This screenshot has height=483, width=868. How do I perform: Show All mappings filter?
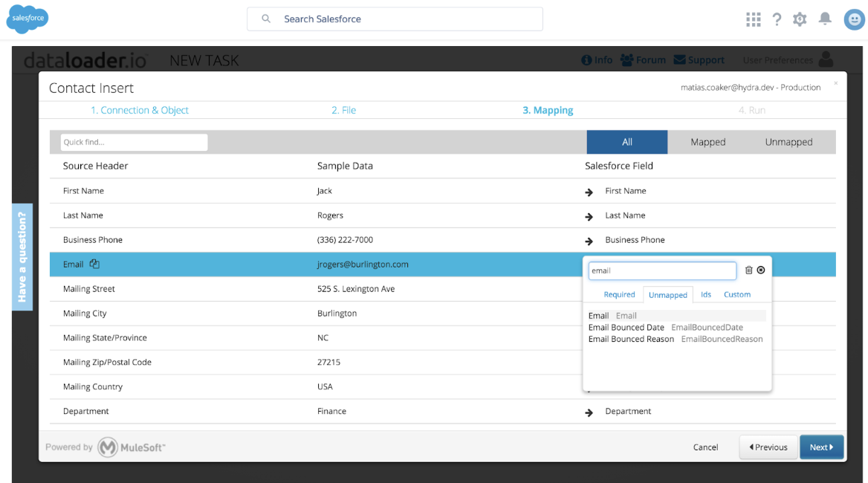(x=627, y=142)
